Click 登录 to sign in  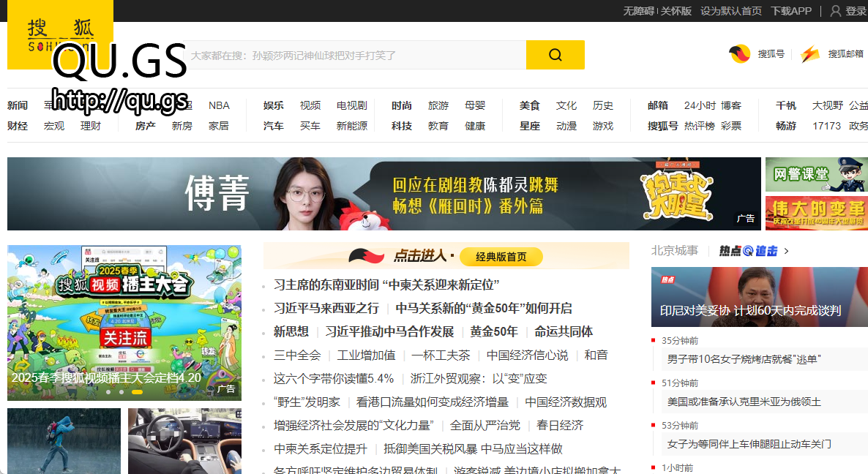[x=856, y=10]
